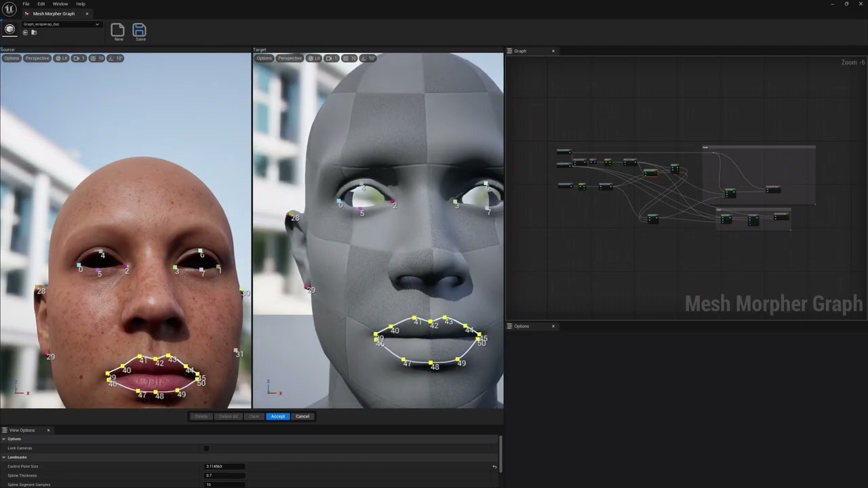Screen dimensions: 868x488
Task: Switch Lit view mode in Target viewport
Action: coord(314,58)
